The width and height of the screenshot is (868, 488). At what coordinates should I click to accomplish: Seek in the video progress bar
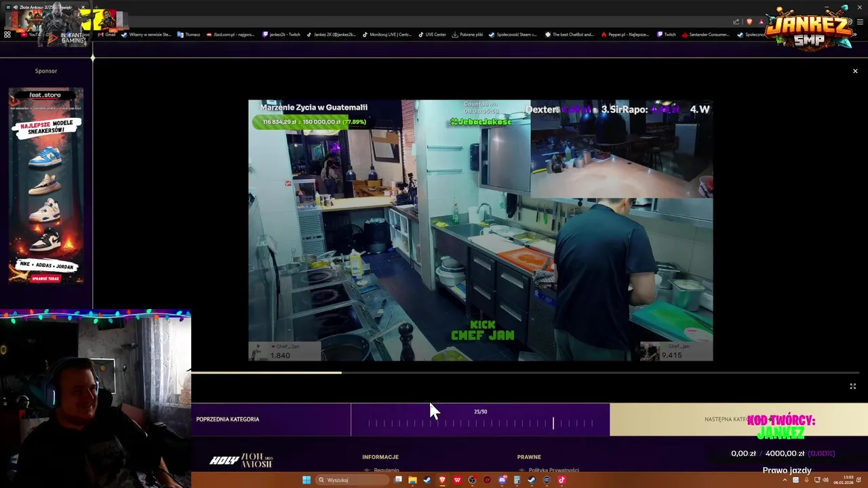point(525,372)
